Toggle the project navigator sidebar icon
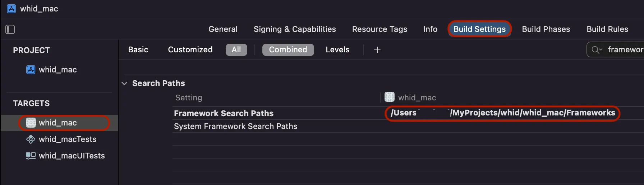This screenshot has width=644, height=185. [10, 29]
